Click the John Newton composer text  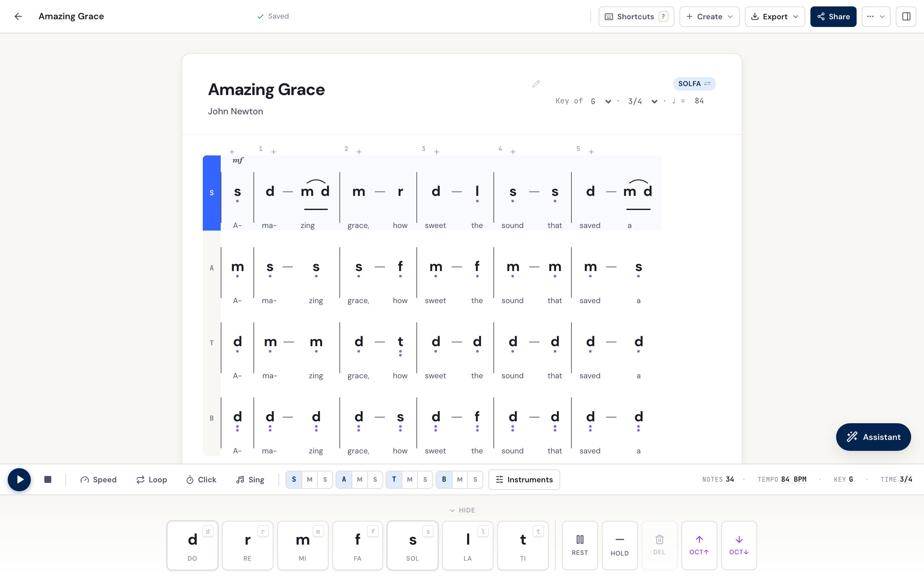point(235,111)
